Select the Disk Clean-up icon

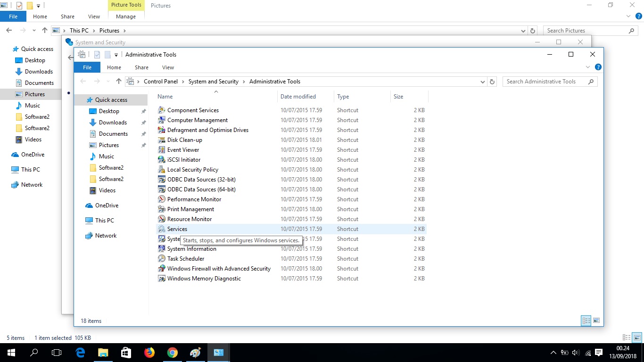click(162, 140)
